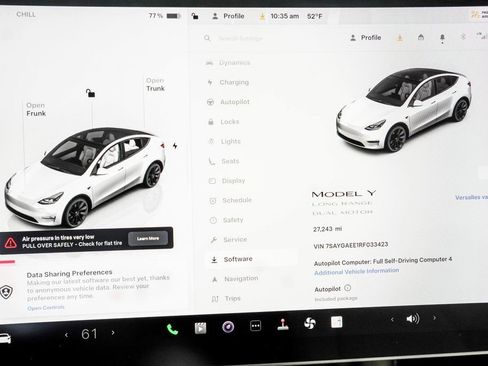Image resolution: width=488 pixels, height=366 pixels.
Task: Tap the vehicle name link beside Model Y
Action: tap(471, 197)
